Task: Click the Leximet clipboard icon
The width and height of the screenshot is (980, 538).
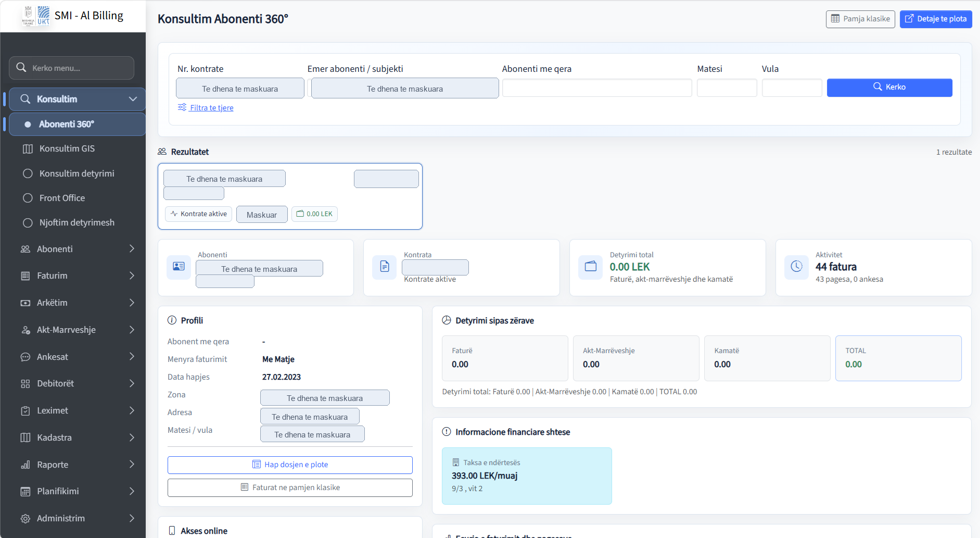Action: (x=25, y=411)
